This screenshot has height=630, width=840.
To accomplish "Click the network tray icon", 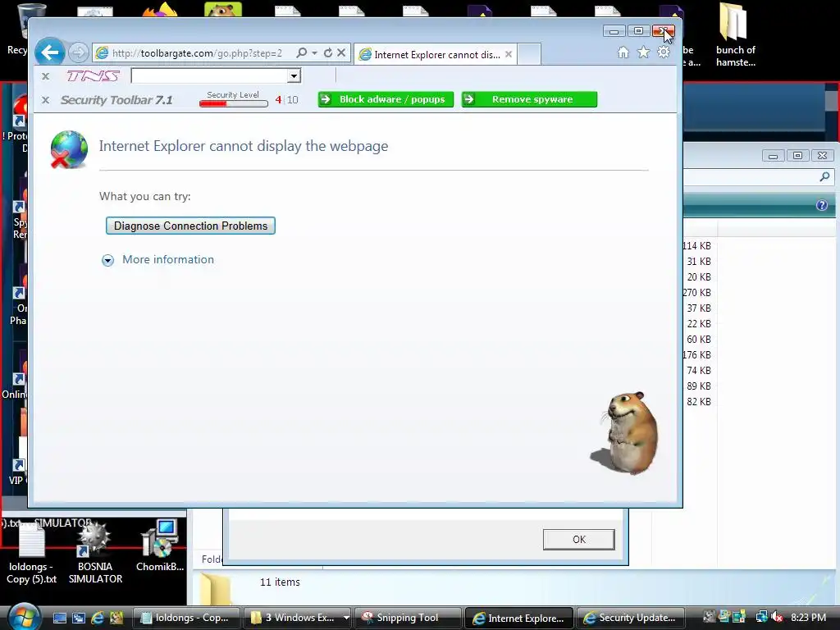I will click(x=761, y=617).
